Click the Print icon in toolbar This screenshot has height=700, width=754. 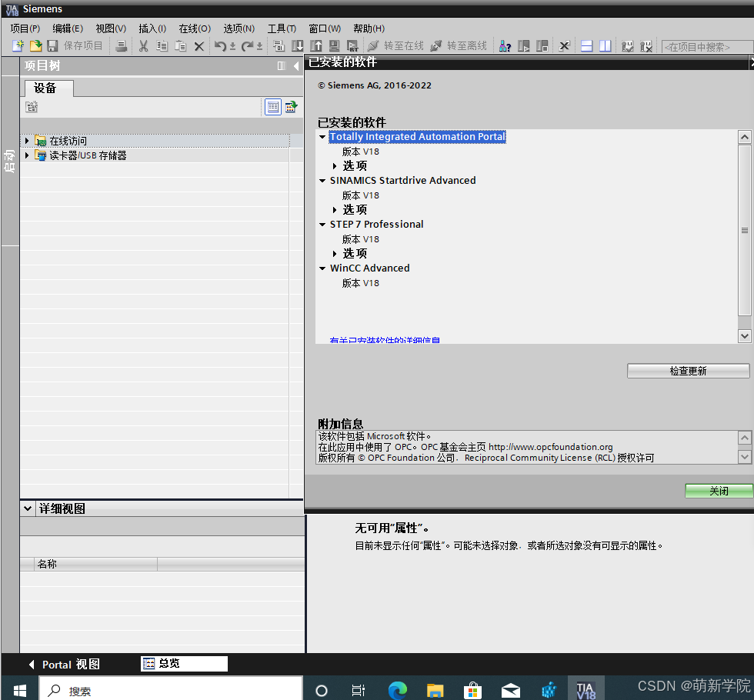point(122,45)
